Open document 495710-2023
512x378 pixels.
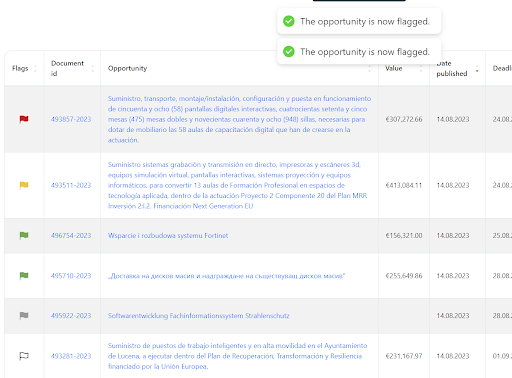[x=71, y=276]
